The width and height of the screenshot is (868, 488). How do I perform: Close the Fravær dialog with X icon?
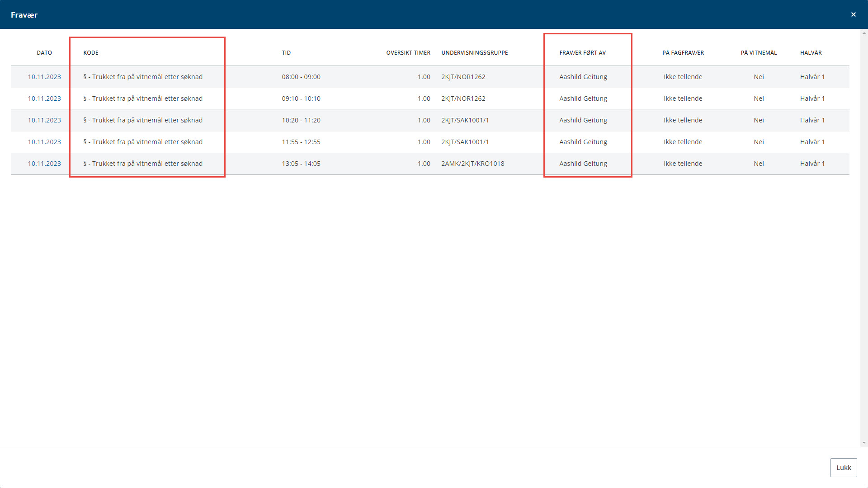(853, 14)
